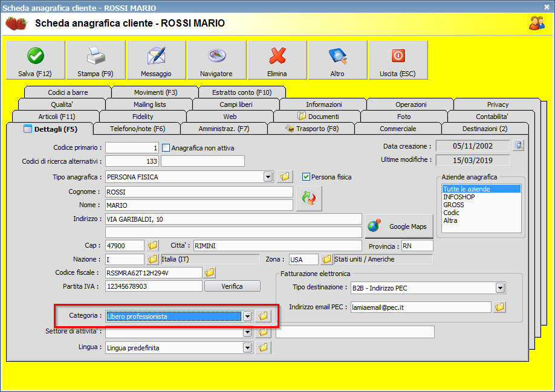Open the Commerciale tab
The width and height of the screenshot is (555, 392).
click(x=398, y=129)
